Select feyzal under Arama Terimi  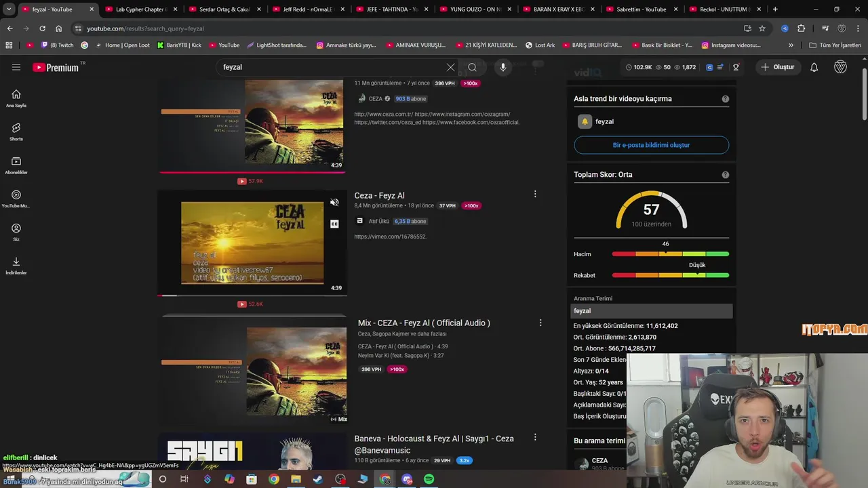click(x=651, y=311)
